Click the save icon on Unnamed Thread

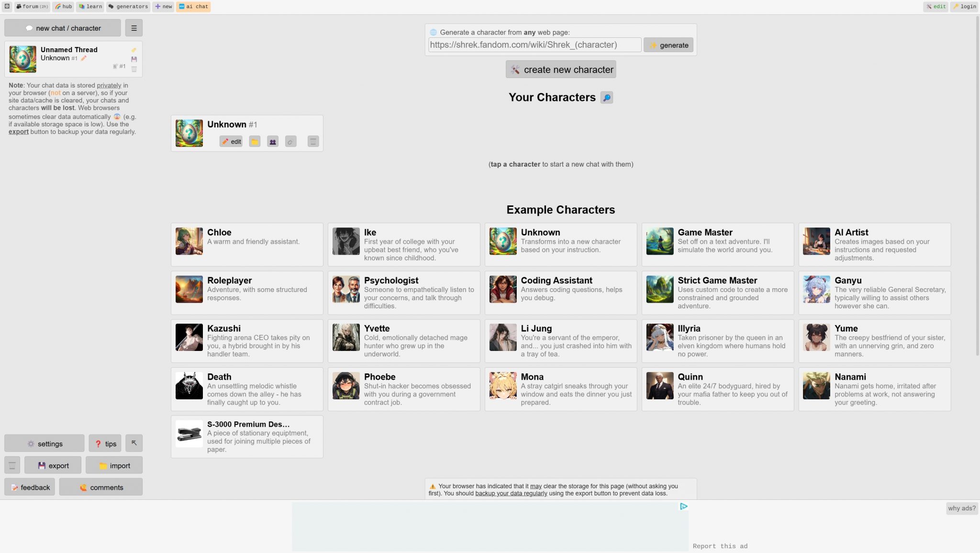pos(134,59)
